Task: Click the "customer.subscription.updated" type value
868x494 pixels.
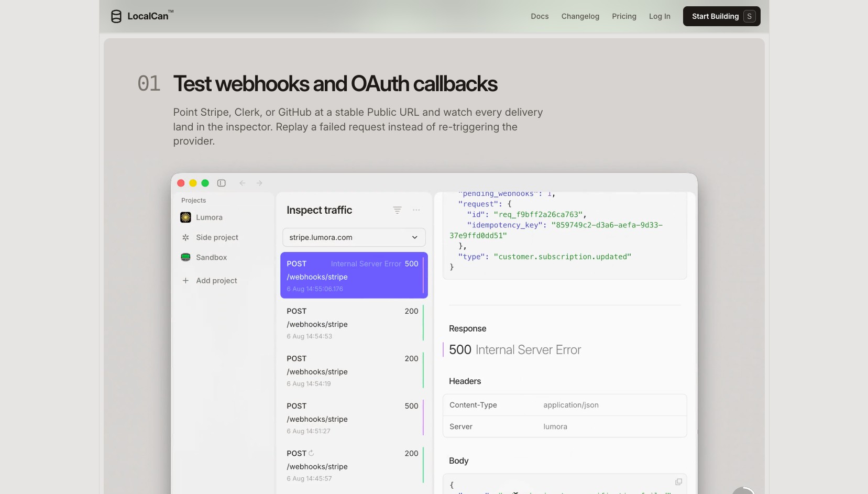Action: [563, 257]
